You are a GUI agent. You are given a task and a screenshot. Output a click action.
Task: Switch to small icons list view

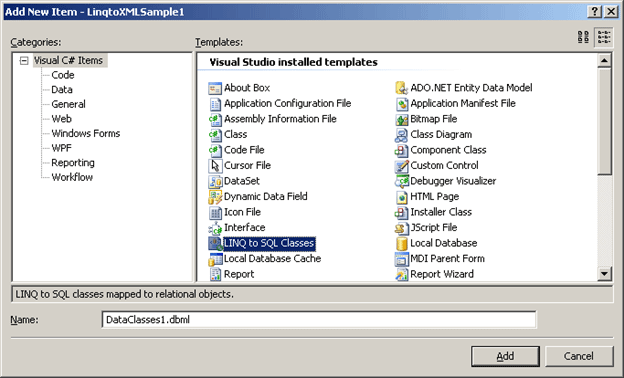point(603,37)
